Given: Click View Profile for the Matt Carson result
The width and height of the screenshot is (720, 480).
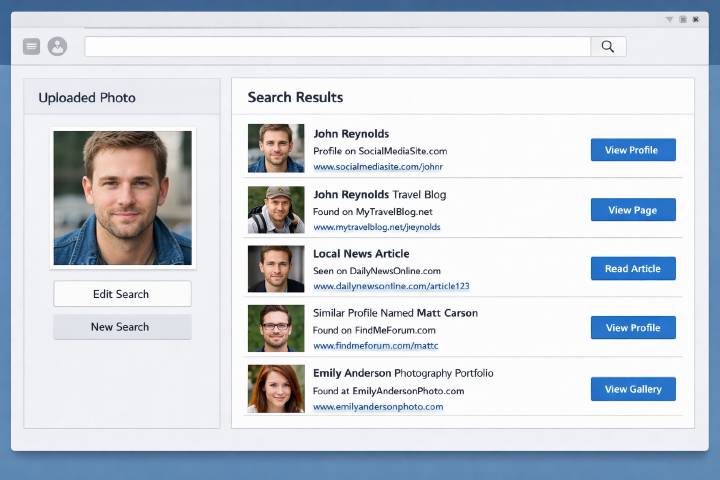Looking at the screenshot, I should (633, 328).
